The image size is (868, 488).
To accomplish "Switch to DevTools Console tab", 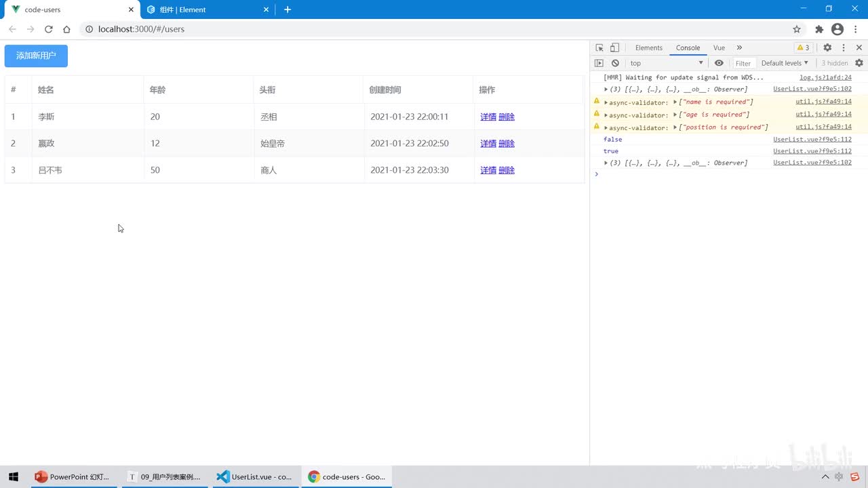I will click(688, 47).
